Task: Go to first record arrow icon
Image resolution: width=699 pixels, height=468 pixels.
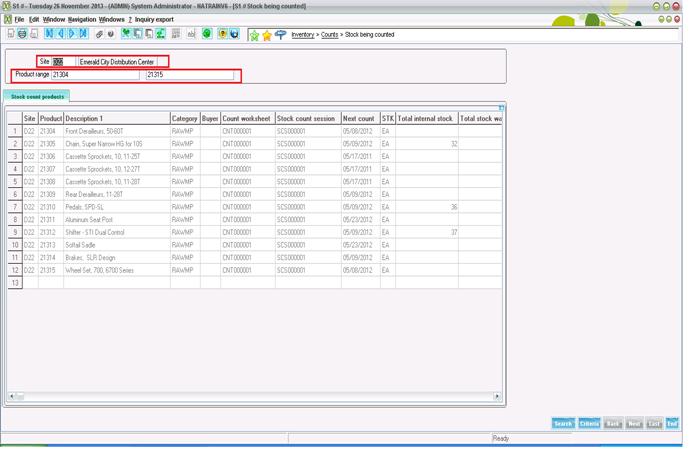Action: coord(49,34)
